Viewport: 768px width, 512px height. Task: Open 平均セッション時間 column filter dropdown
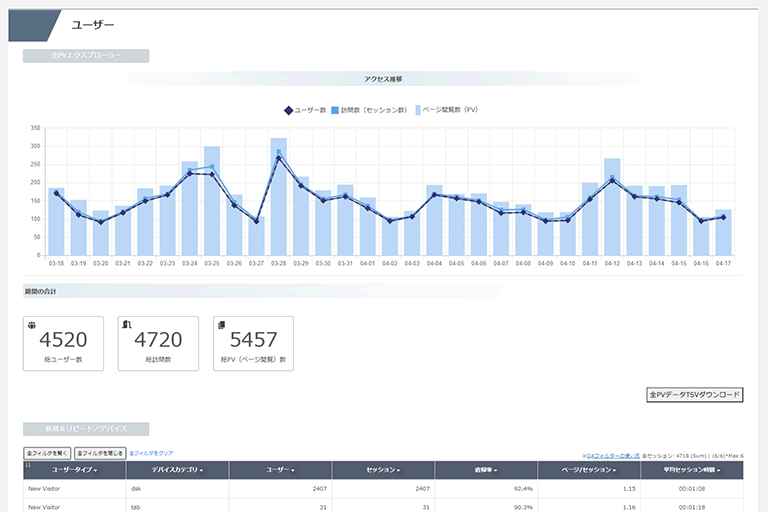tap(692, 470)
